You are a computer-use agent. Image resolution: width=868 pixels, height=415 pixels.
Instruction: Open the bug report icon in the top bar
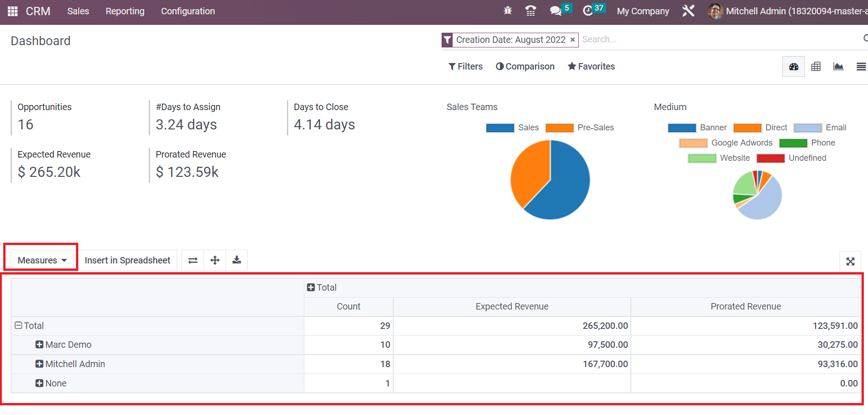[x=507, y=11]
